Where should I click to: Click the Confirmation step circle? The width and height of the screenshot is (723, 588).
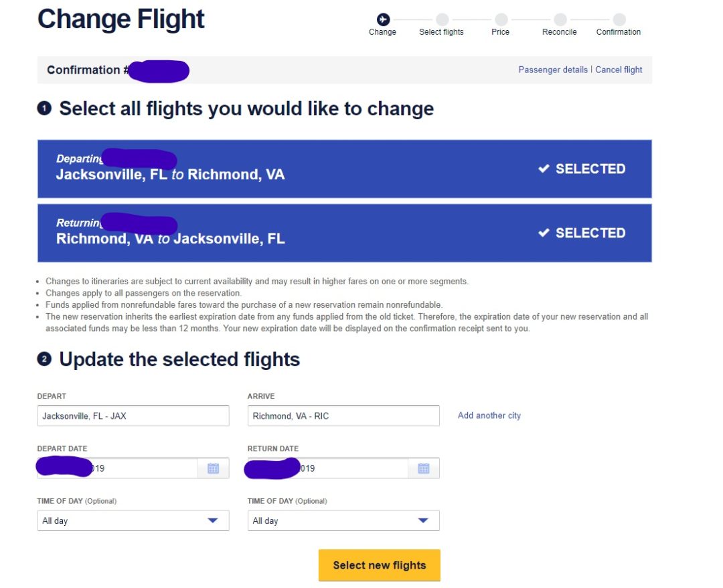619,20
